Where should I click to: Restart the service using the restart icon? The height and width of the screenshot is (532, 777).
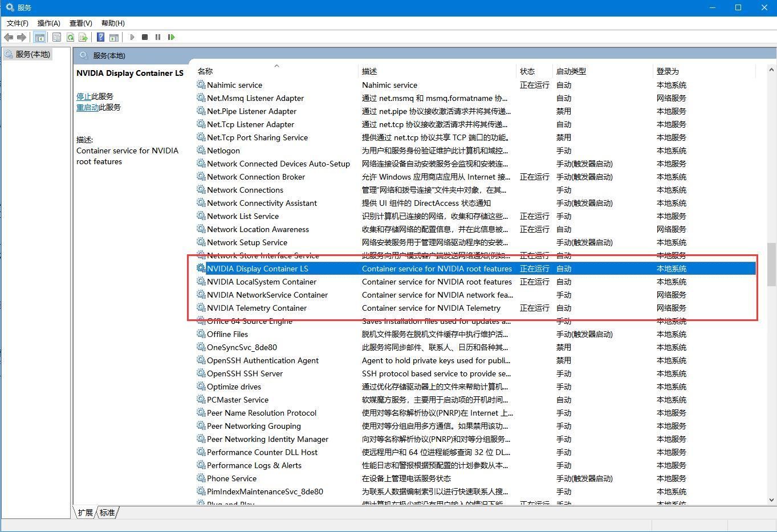pyautogui.click(x=172, y=37)
